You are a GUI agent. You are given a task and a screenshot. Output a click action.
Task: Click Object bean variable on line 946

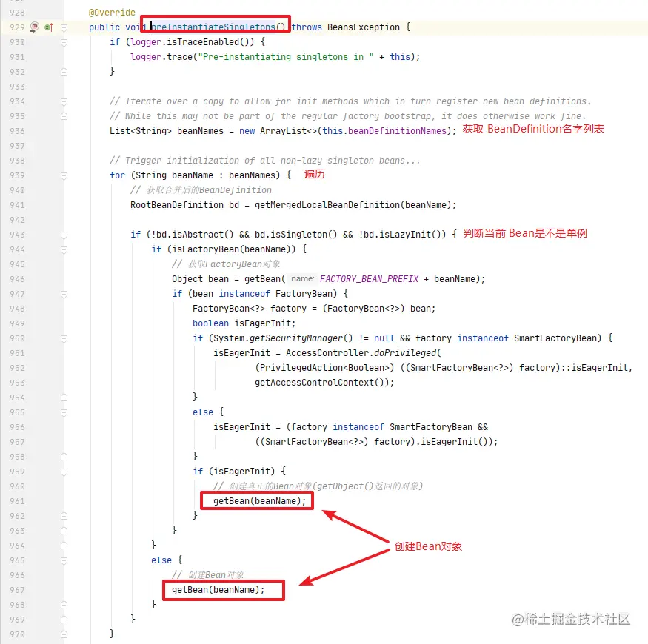tap(200, 279)
